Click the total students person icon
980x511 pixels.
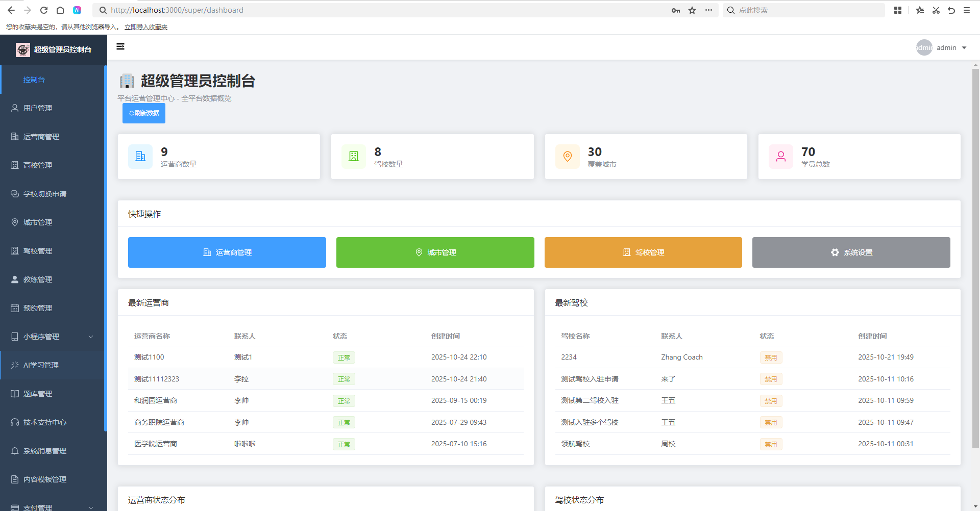780,157
